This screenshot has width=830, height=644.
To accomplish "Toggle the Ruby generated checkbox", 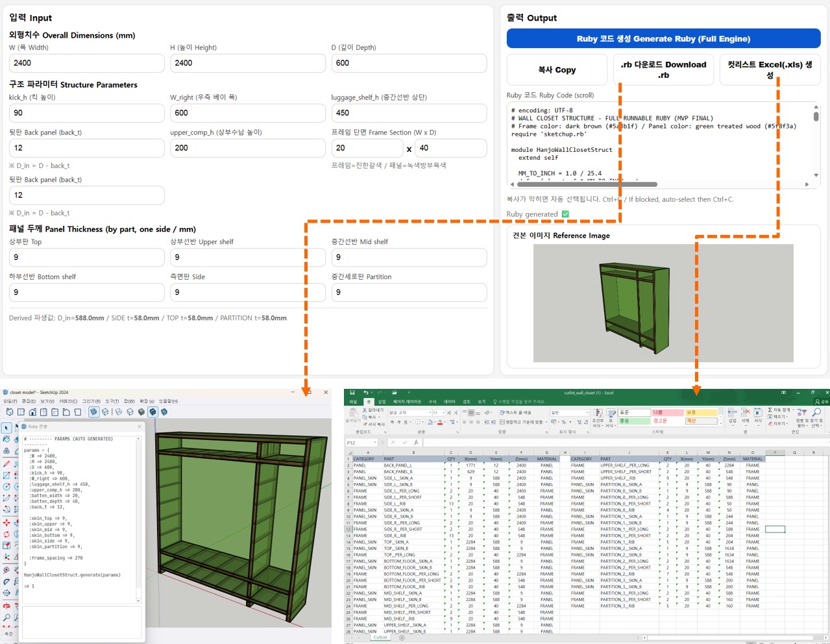I will tap(565, 214).
